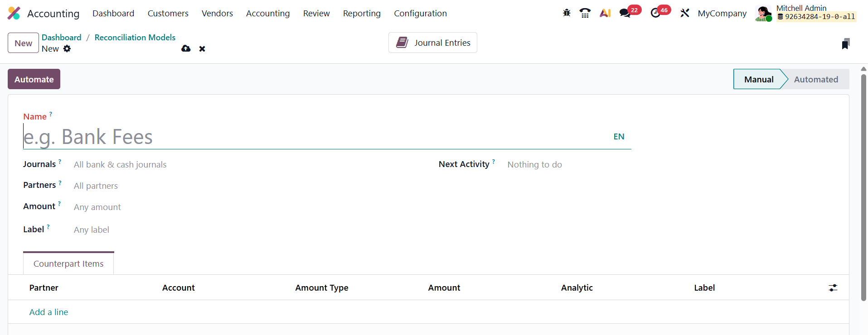The width and height of the screenshot is (868, 335).
Task: Open the gear actions menu next to New
Action: point(67,48)
